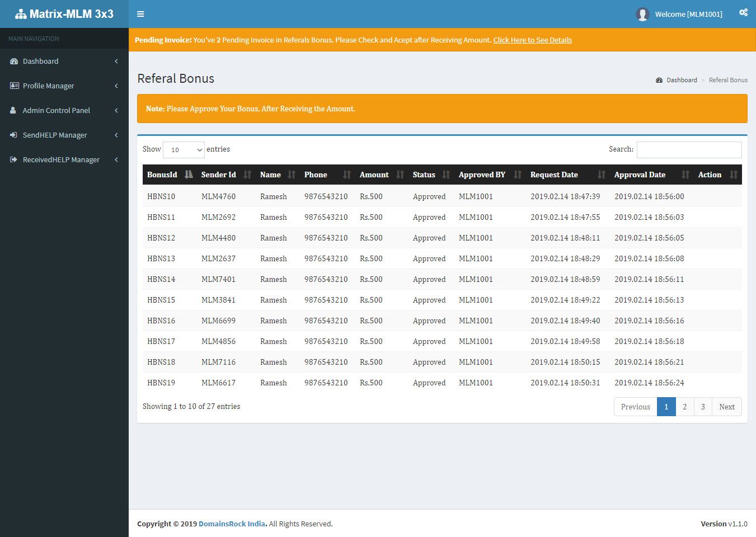Click the MLM2692 sender id cell
The image size is (756, 537).
pyautogui.click(x=218, y=217)
